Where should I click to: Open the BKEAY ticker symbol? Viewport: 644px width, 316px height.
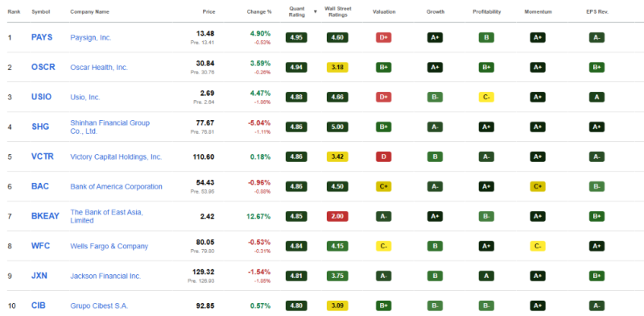point(45,216)
